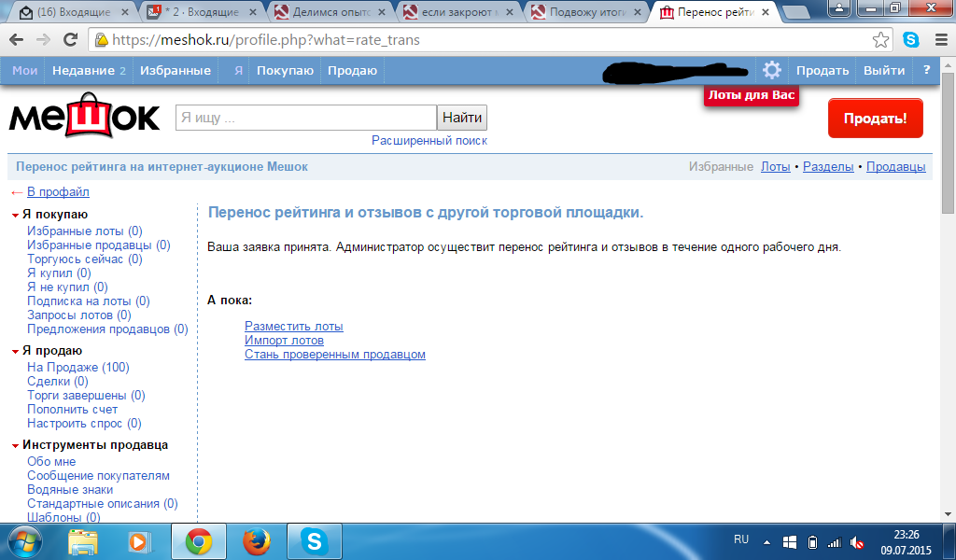Image resolution: width=956 pixels, height=560 pixels.
Task: Click page security lock icon in address bar
Action: pyautogui.click(x=101, y=40)
